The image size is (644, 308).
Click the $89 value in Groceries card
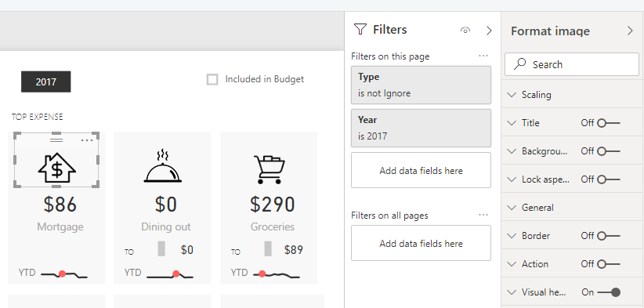click(294, 250)
